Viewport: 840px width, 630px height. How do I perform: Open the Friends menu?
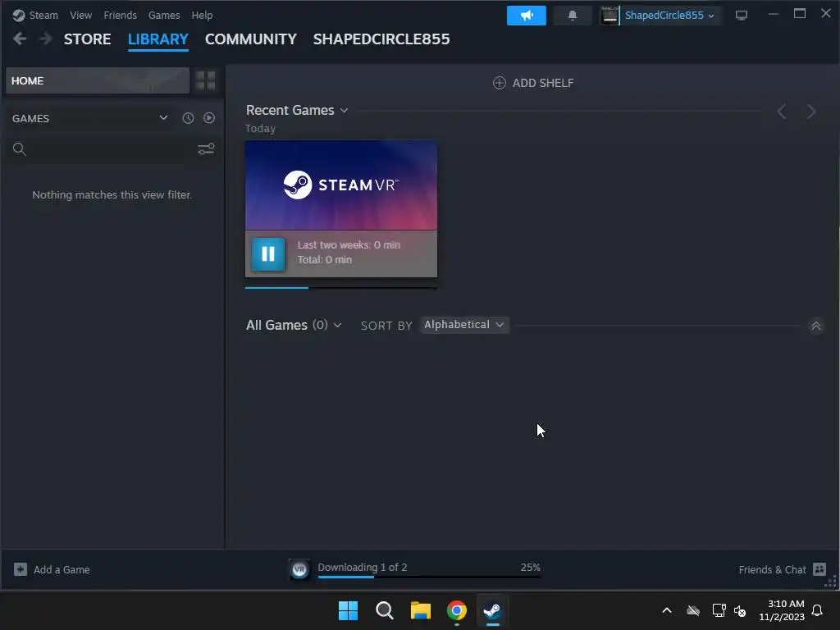coord(120,15)
